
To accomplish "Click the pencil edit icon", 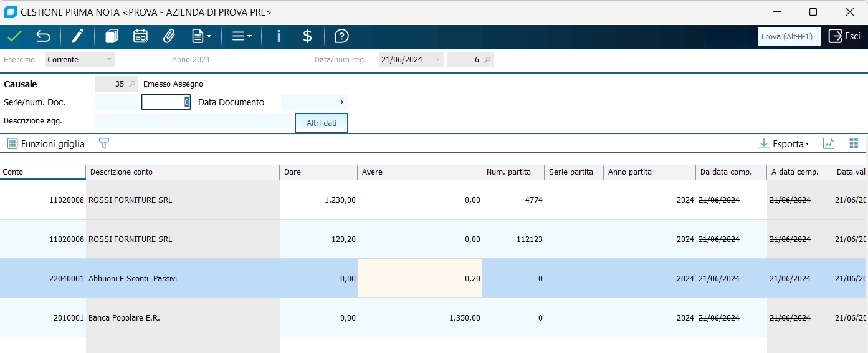I will pos(77,37).
